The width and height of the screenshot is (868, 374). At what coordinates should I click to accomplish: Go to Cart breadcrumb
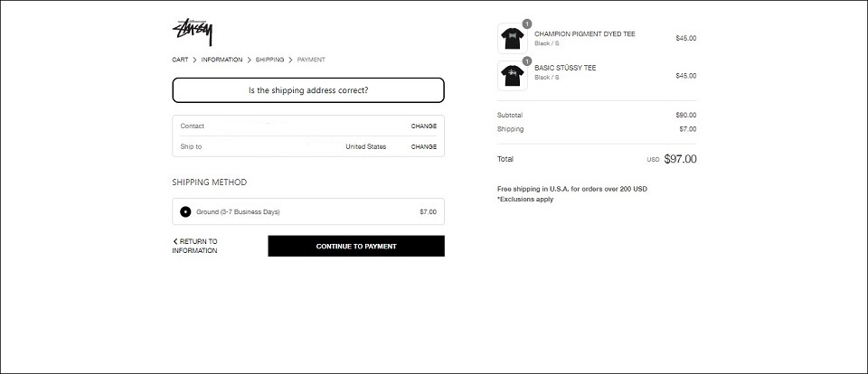point(180,60)
